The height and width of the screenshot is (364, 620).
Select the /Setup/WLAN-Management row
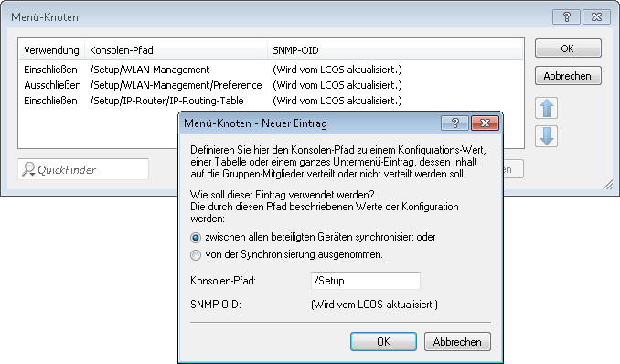click(271, 70)
